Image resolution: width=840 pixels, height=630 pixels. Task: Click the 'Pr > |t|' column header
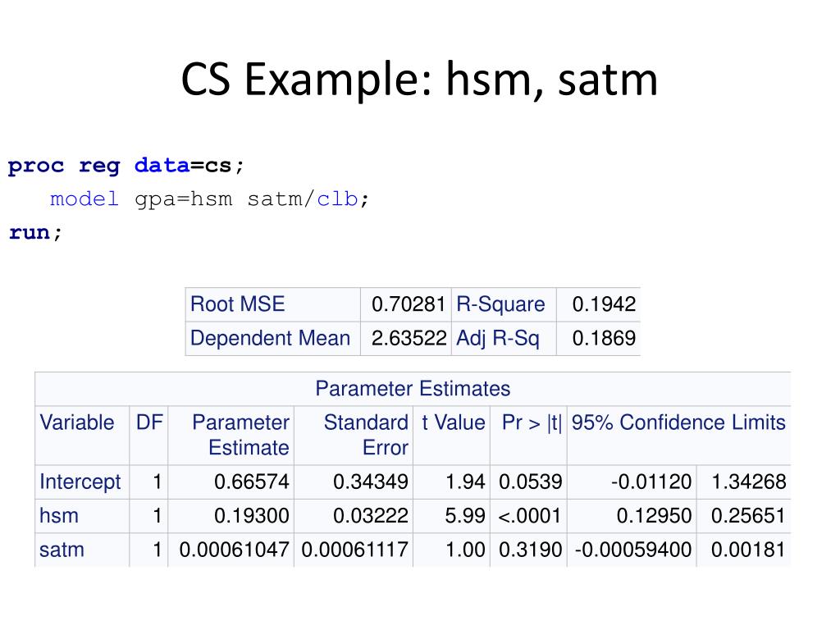[529, 435]
